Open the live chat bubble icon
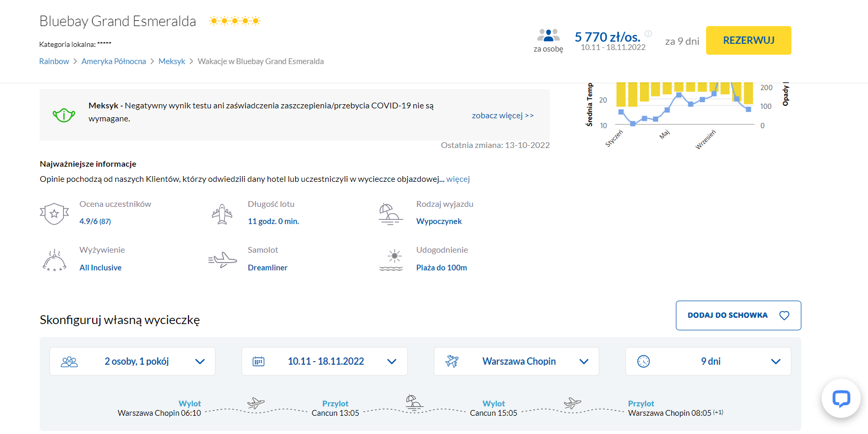The image size is (868, 434). (x=841, y=399)
